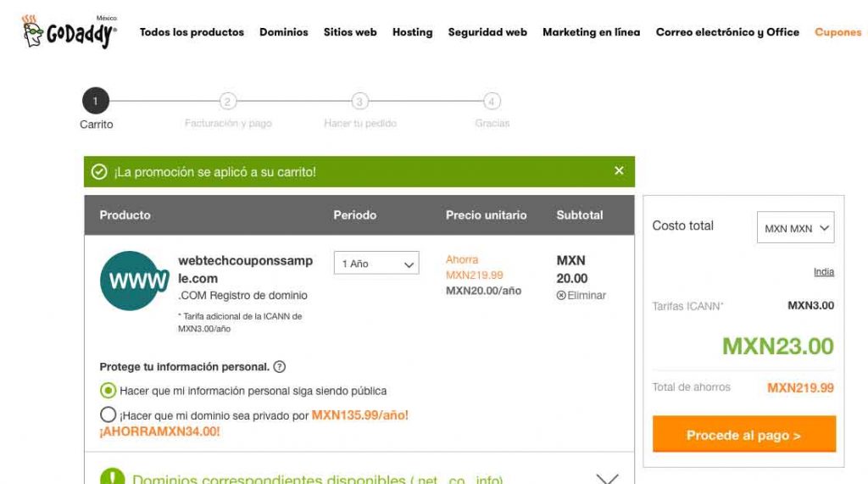Open the Cupones link

pyautogui.click(x=837, y=32)
